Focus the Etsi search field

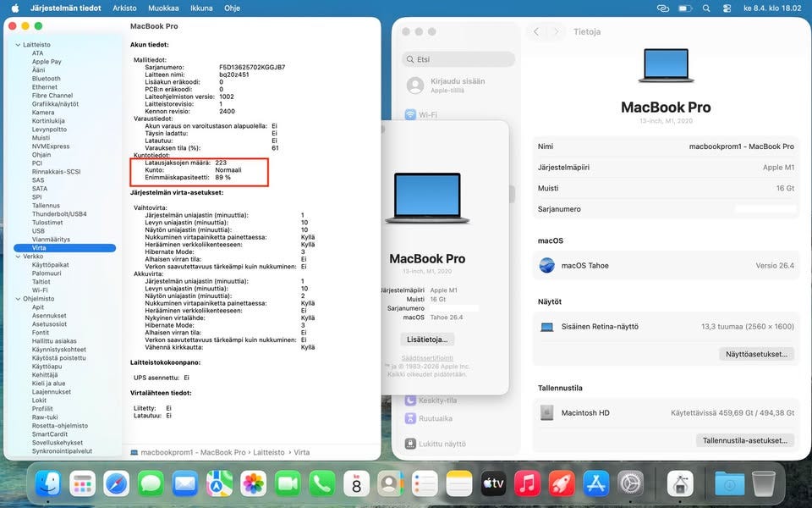point(458,59)
